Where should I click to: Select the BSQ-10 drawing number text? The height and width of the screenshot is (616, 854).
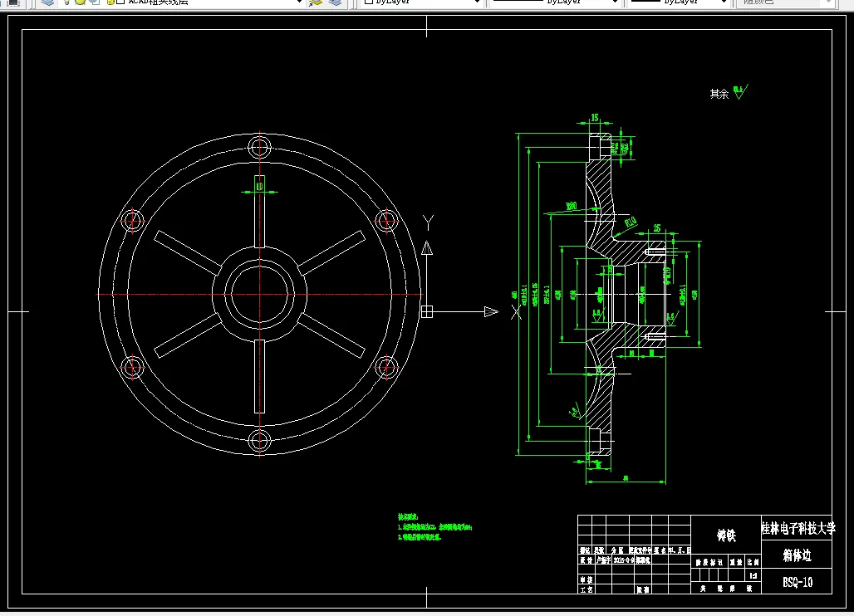pos(798,582)
